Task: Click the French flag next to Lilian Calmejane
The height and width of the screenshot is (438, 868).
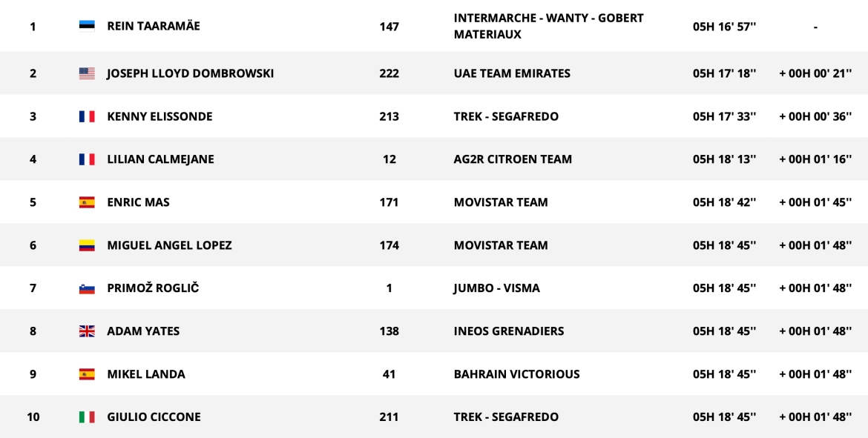Action: 87,159
